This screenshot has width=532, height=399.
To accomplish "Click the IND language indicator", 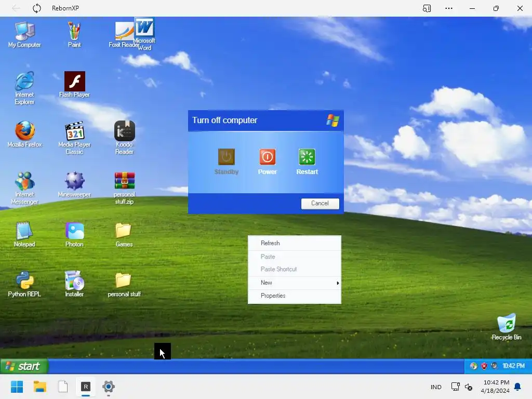I will point(436,387).
